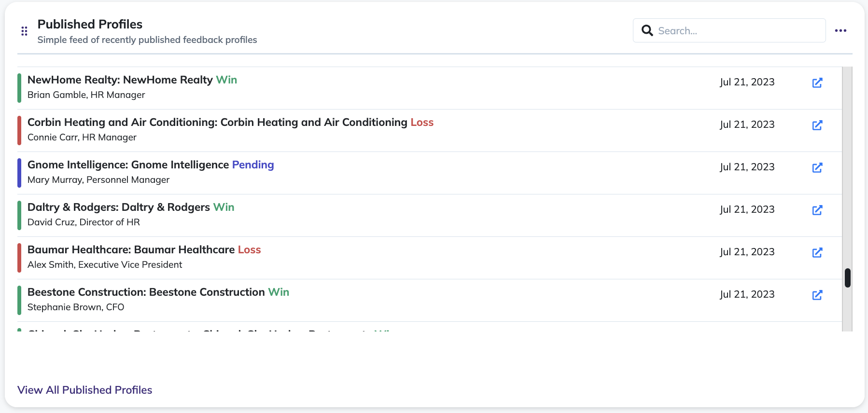
Task: Click the magnifier search icon
Action: 647,30
